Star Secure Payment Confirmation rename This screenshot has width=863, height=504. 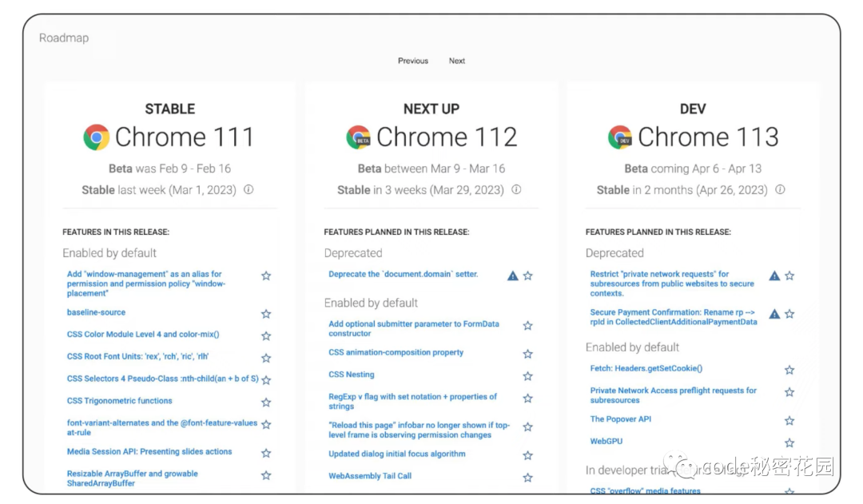pos(789,314)
